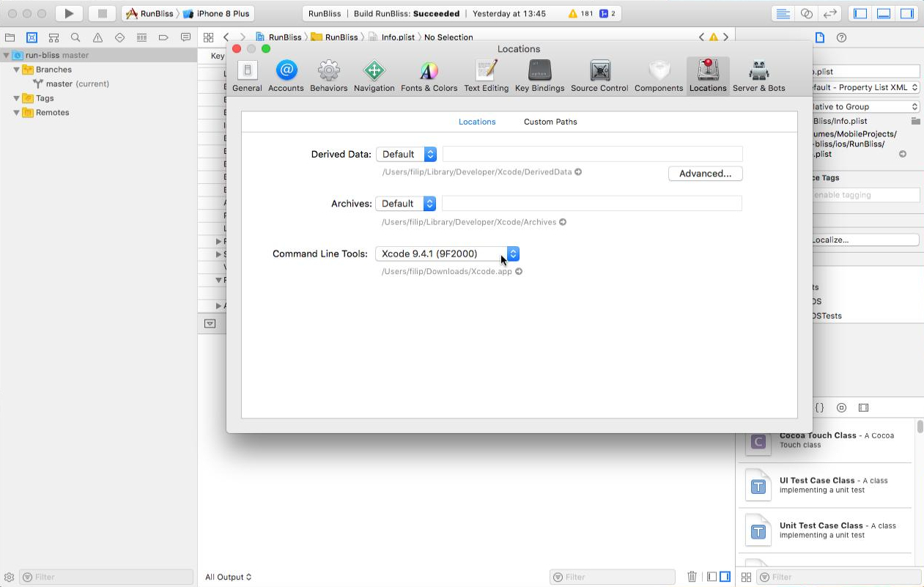Show the version editor

pos(830,13)
